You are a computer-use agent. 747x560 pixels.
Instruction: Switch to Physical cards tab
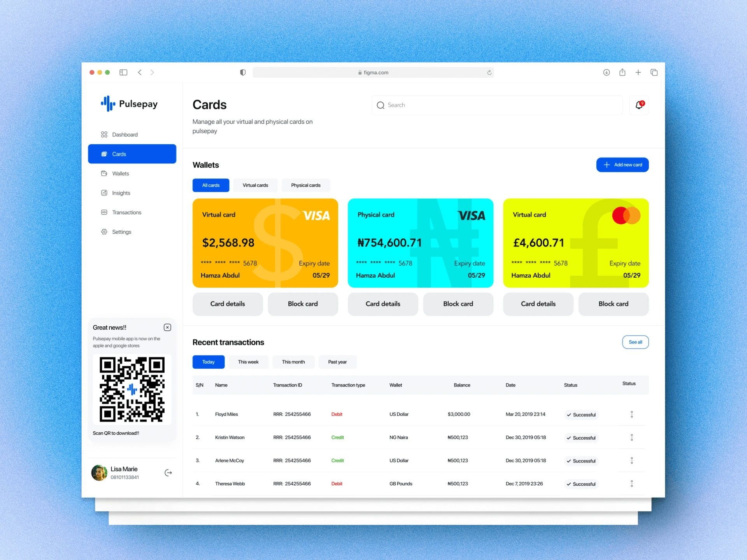306,185
